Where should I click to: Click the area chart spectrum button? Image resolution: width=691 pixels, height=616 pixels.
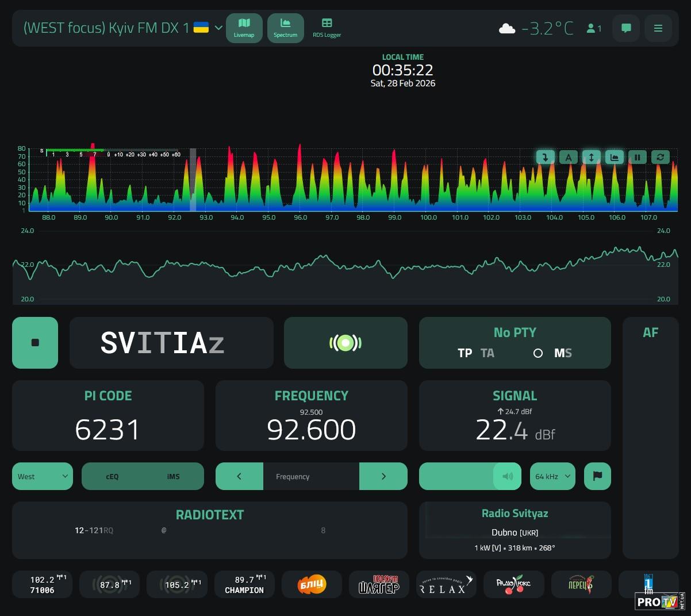click(614, 157)
